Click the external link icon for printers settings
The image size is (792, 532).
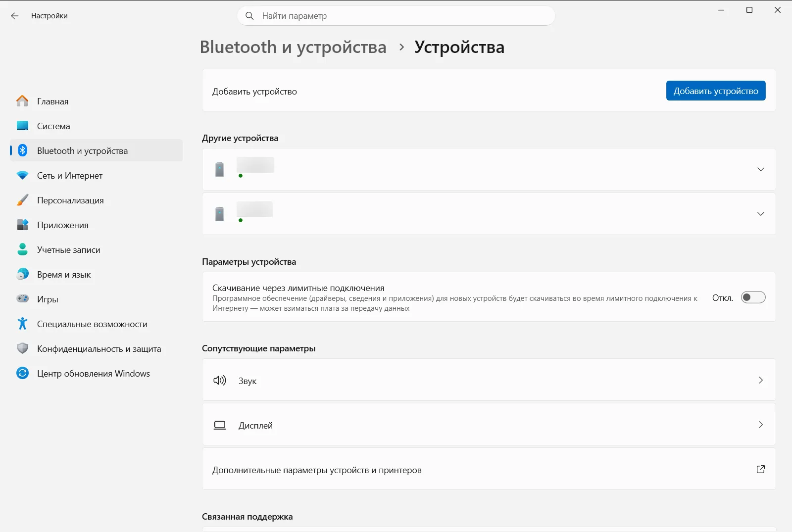click(x=761, y=469)
